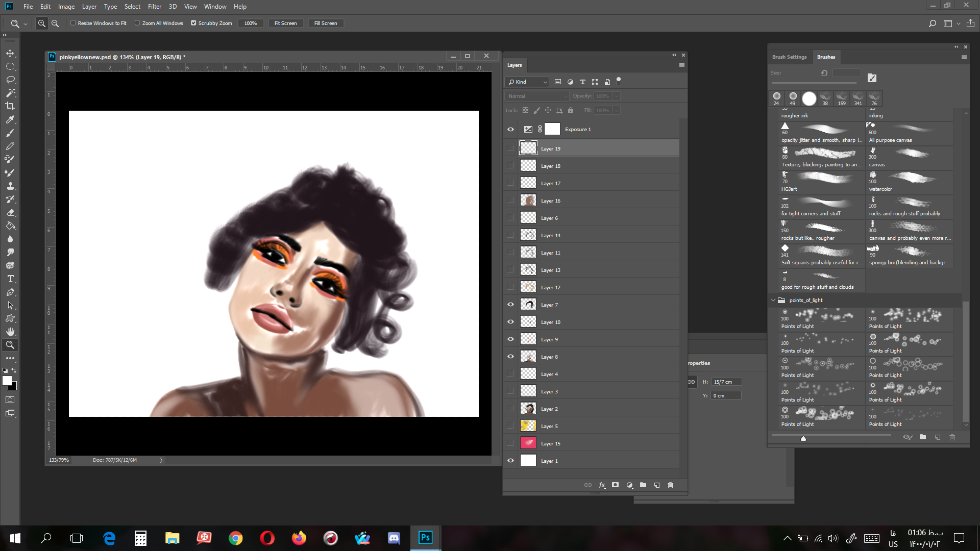Select the Zoom tool in toolbar
Image resolution: width=980 pixels, height=551 pixels.
click(10, 345)
